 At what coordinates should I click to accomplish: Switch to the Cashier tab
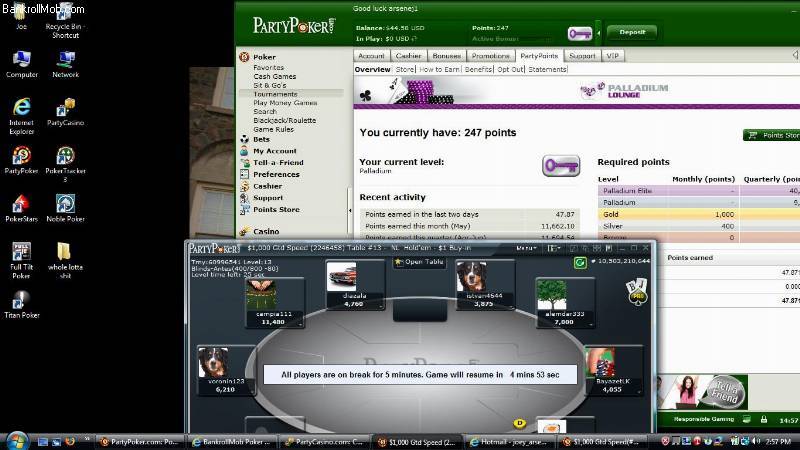(x=408, y=56)
